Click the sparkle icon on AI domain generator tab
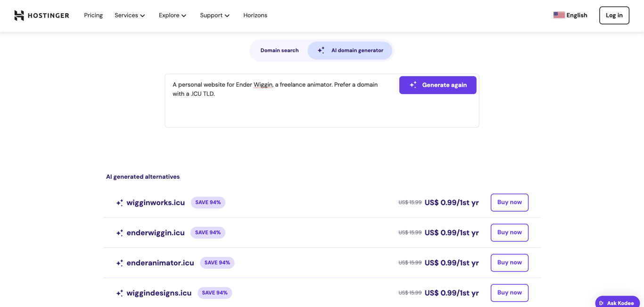Screen dimensions: 644x307 coord(322,50)
